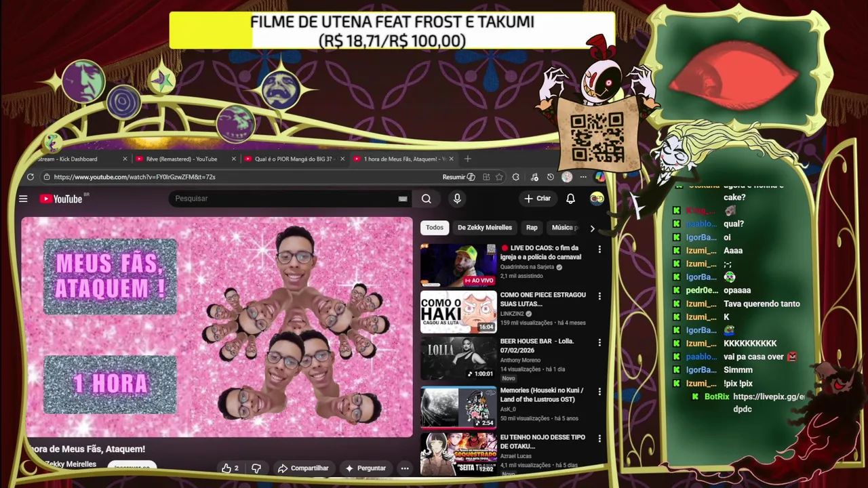Bookmark the page with the star icon
Viewport: 868px width, 488px height.
point(499,177)
